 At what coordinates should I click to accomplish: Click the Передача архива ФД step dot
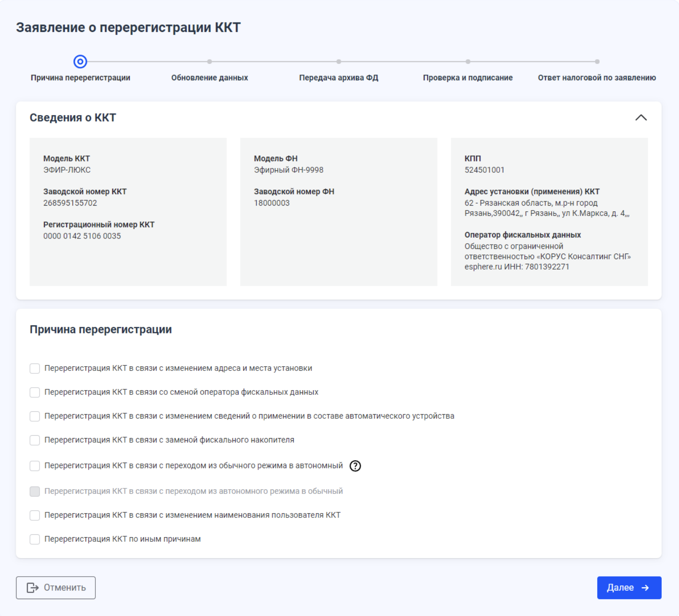coord(339,62)
